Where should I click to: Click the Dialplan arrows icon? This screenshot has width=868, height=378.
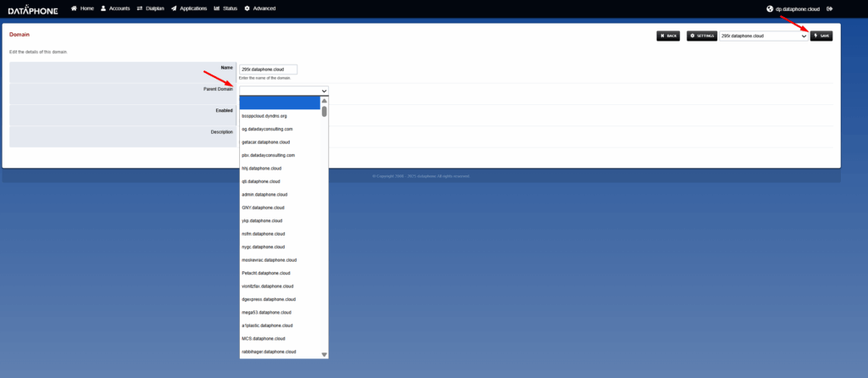(140, 8)
